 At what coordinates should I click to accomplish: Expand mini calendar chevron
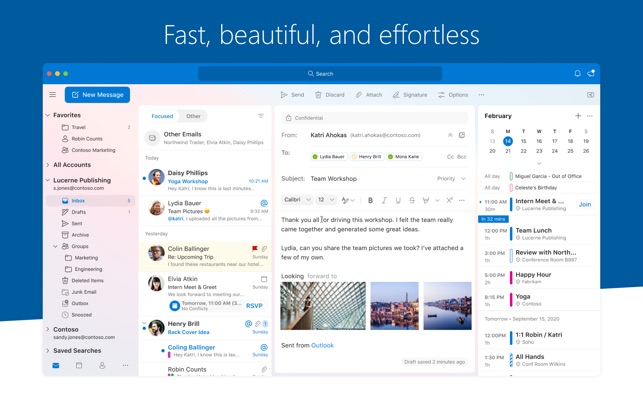pyautogui.click(x=539, y=163)
